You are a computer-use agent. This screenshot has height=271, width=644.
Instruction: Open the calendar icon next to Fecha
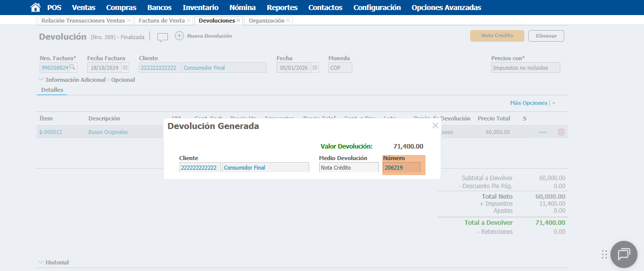coord(314,67)
